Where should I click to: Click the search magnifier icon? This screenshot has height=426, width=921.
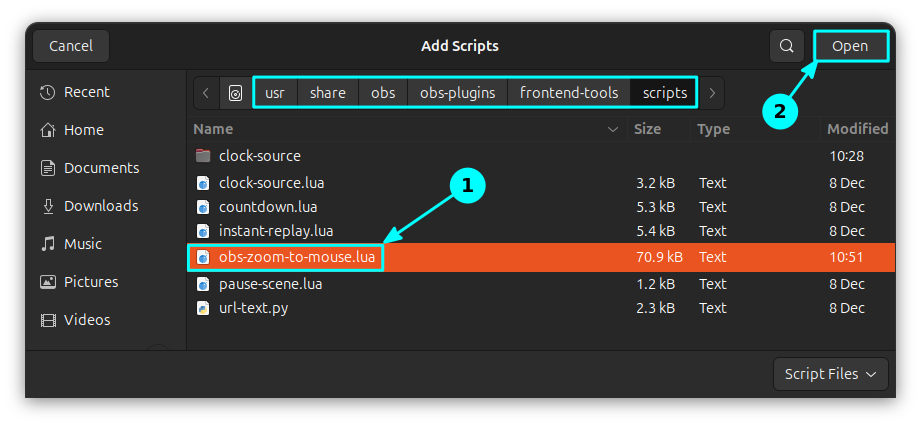787,46
